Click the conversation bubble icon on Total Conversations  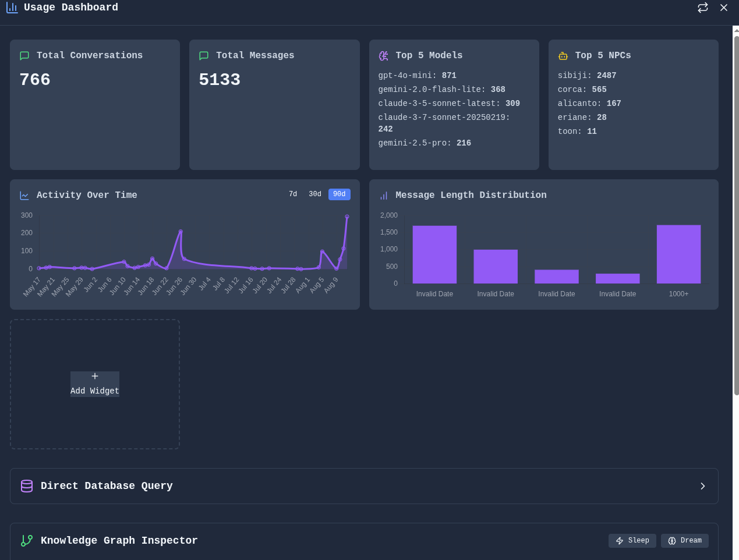coord(24,55)
